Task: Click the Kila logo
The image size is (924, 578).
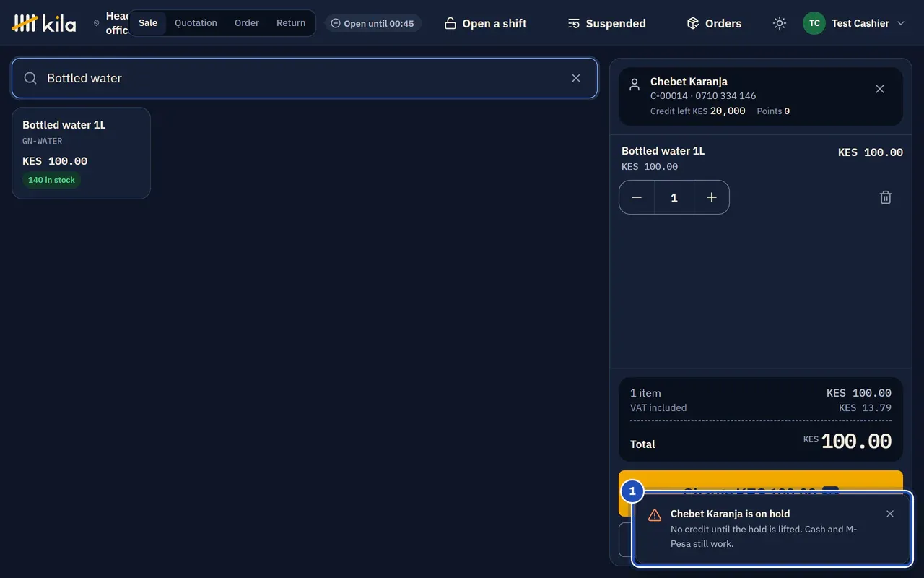Action: point(44,23)
